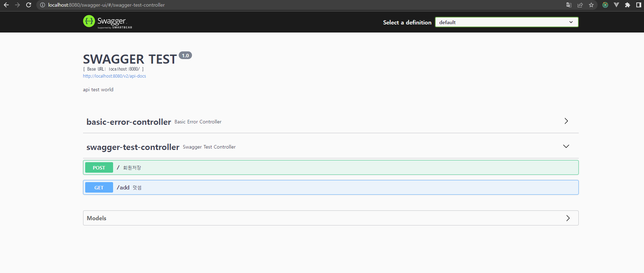
Task: Expand the Models section chevron
Action: pyautogui.click(x=568, y=218)
